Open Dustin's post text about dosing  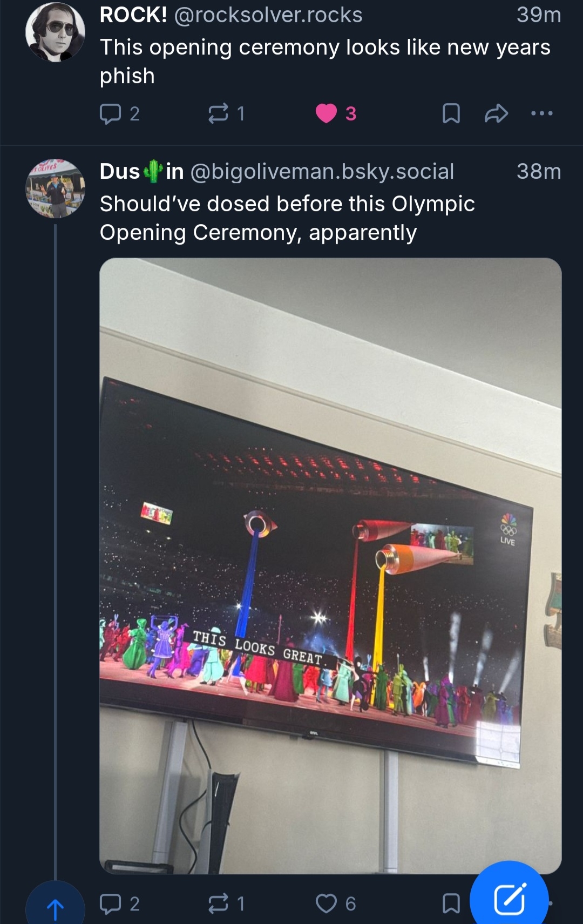click(287, 218)
